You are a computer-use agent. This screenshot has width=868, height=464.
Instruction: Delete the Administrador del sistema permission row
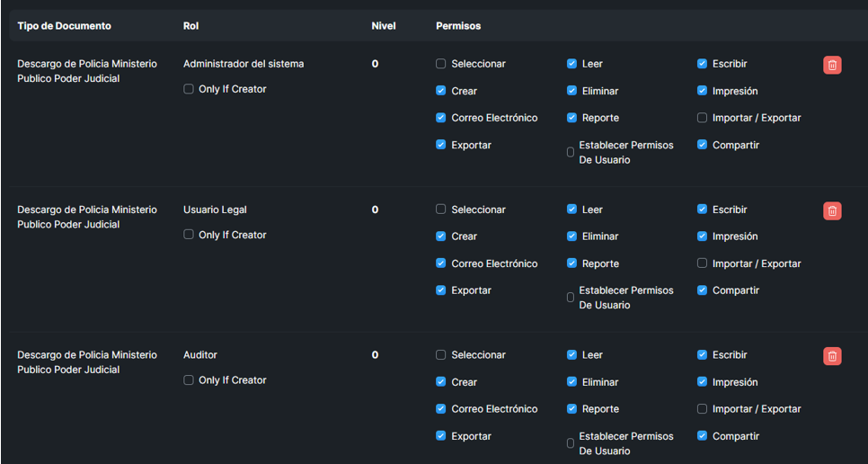point(832,65)
